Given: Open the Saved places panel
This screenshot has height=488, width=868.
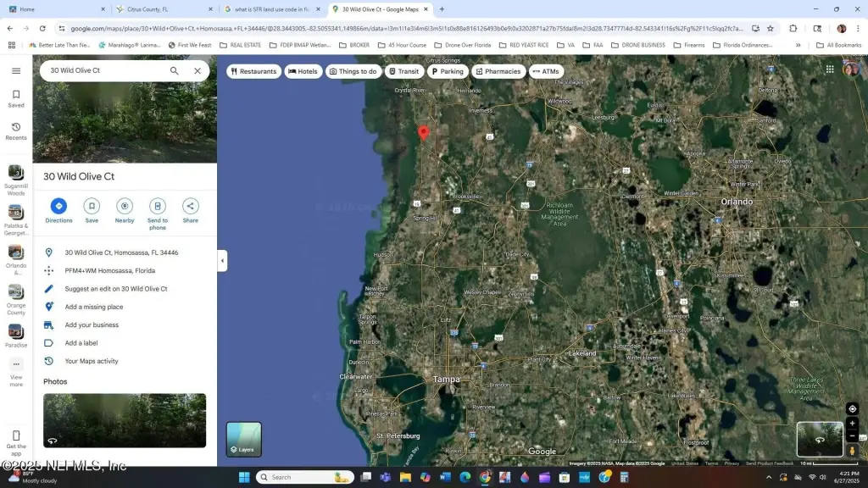Looking at the screenshot, I should [x=16, y=99].
